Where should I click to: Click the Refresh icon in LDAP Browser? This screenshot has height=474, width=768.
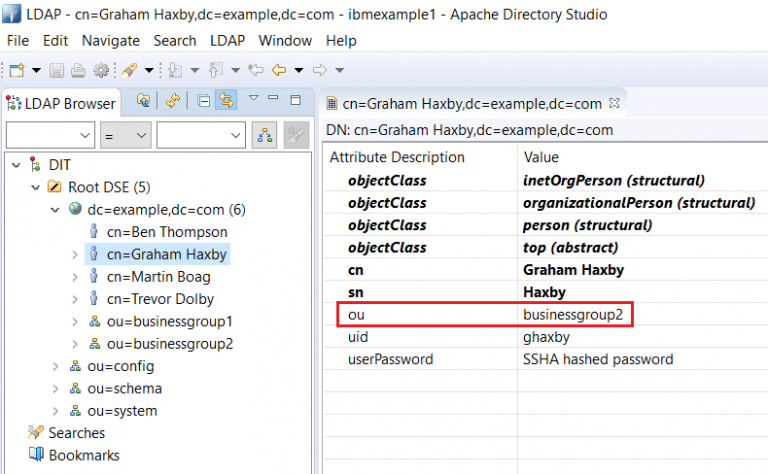click(x=173, y=101)
